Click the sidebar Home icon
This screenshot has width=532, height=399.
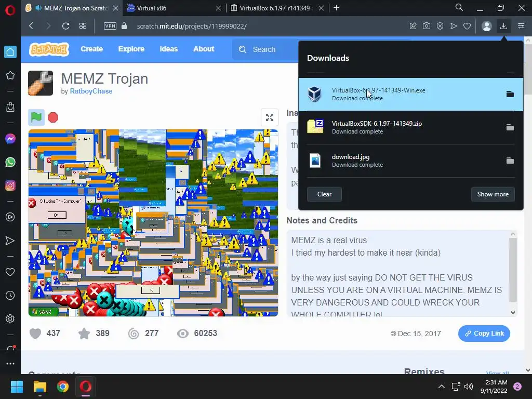pyautogui.click(x=10, y=52)
